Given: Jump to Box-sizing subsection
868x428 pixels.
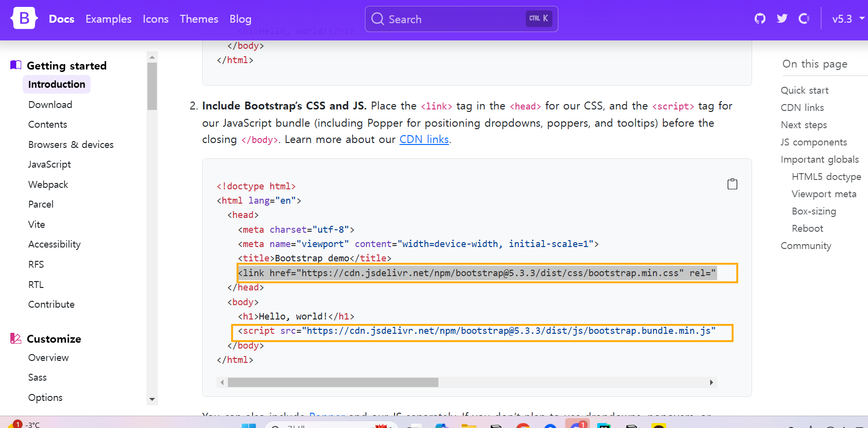Looking at the screenshot, I should pyautogui.click(x=814, y=211).
